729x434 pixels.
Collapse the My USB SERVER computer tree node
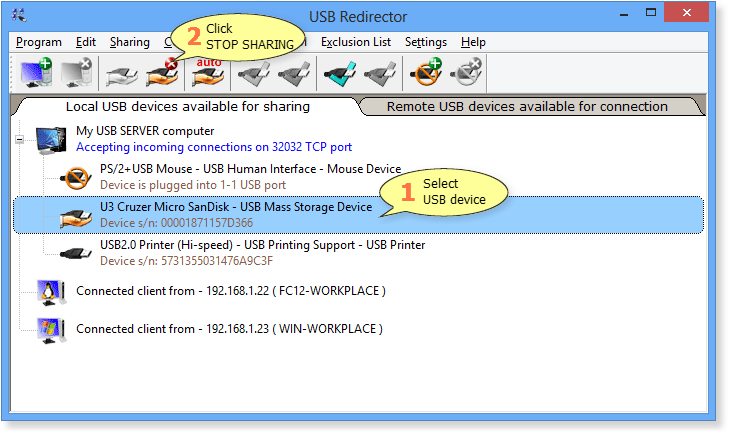20,139
